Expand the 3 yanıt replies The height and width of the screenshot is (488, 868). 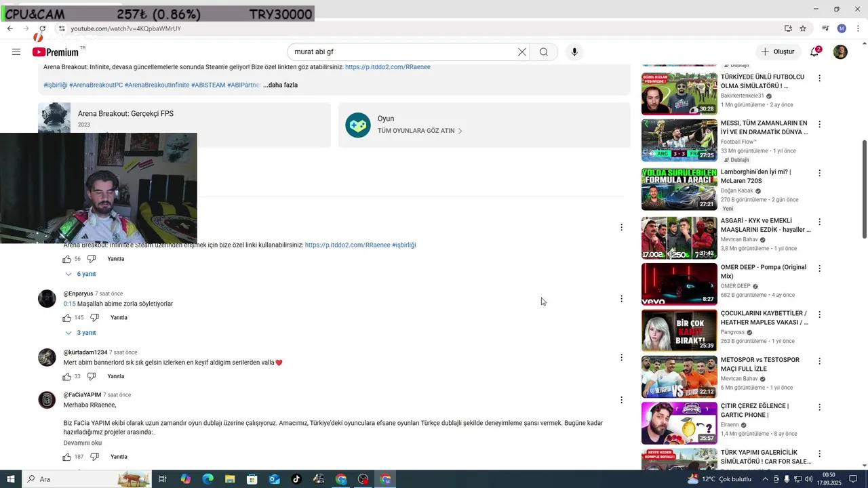(x=80, y=333)
